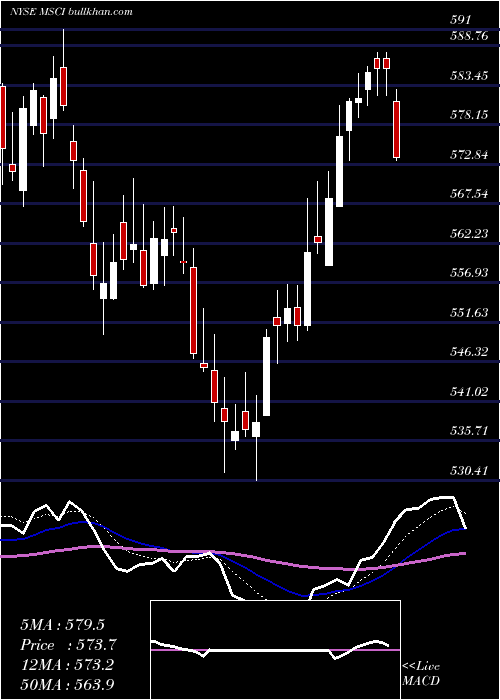The image size is (500, 700).
Task: Click the 546.32 price label
Action: 469,352
